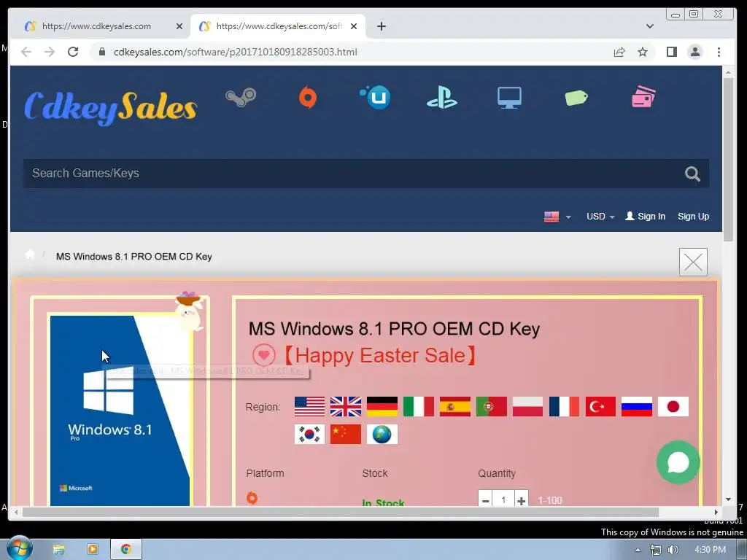Select the Italy region flag

(x=419, y=407)
